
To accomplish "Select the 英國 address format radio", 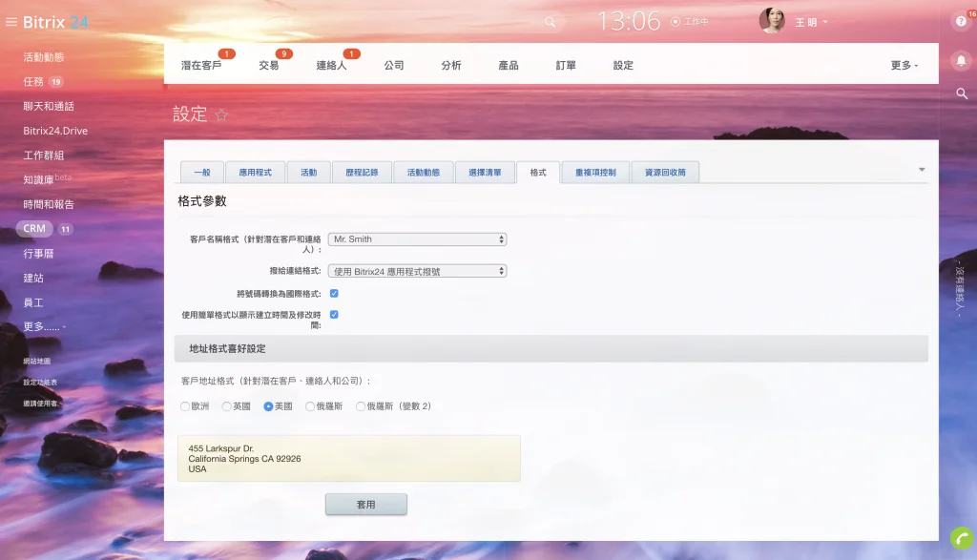I will click(227, 406).
